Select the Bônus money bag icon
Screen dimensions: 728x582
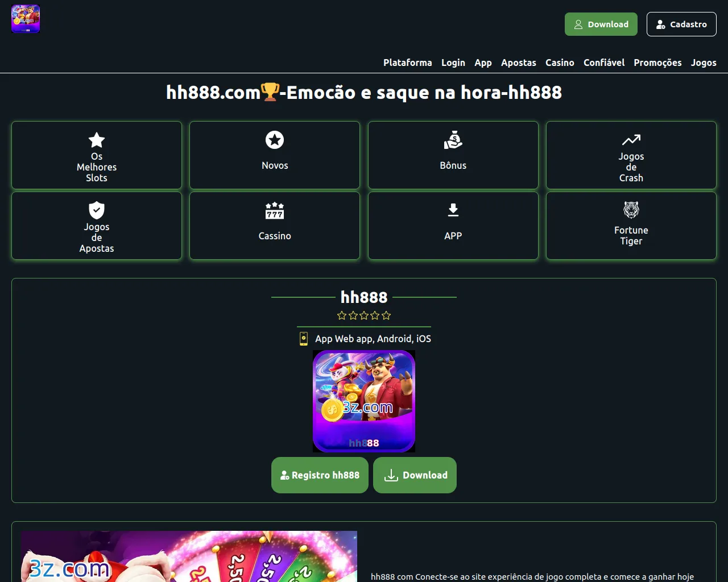click(453, 140)
